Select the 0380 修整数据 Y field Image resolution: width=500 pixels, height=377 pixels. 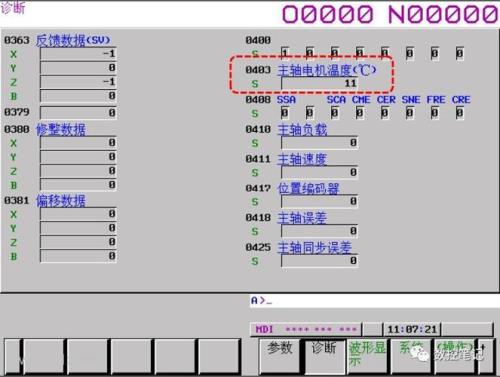[78, 157]
